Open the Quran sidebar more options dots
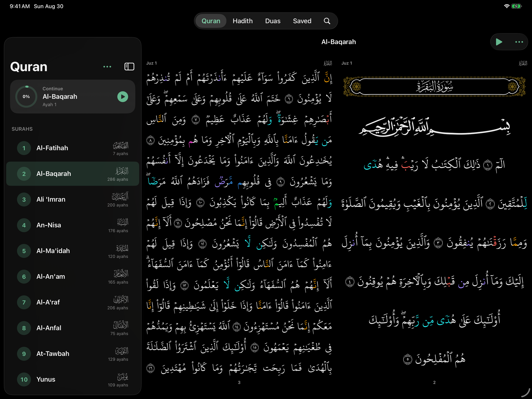The width and height of the screenshot is (532, 399). [x=107, y=67]
